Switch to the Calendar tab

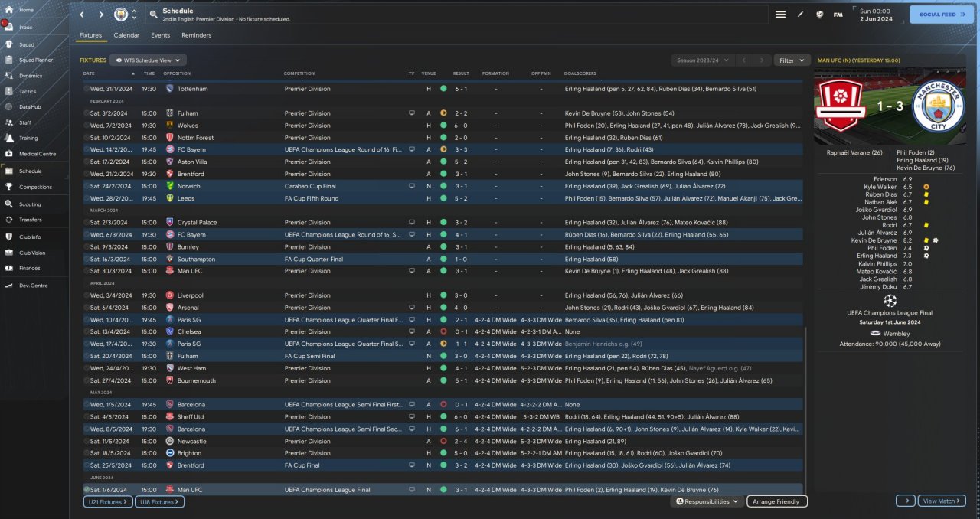pyautogui.click(x=126, y=35)
